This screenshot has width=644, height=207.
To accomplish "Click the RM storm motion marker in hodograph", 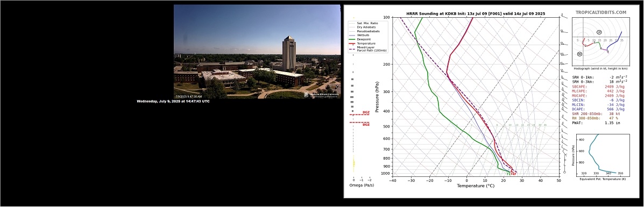I will click(x=579, y=54).
